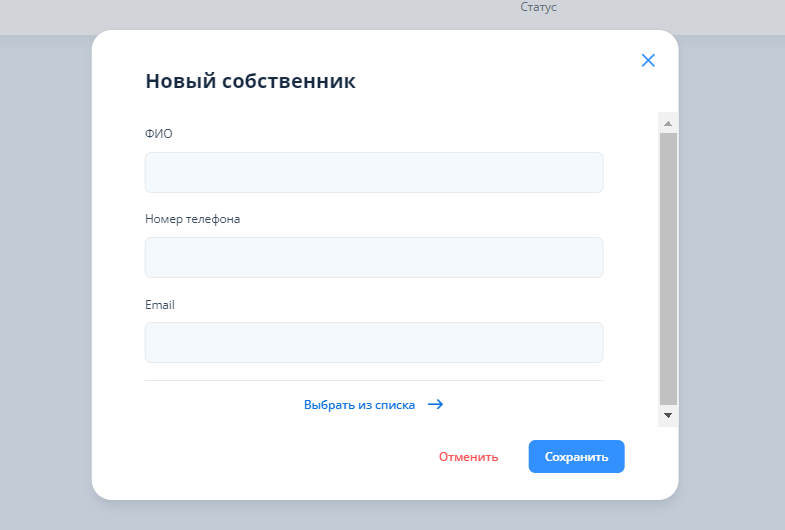Click the dialog's vertical scrollbar thumb
Image resolution: width=785 pixels, height=530 pixels.
(668, 265)
